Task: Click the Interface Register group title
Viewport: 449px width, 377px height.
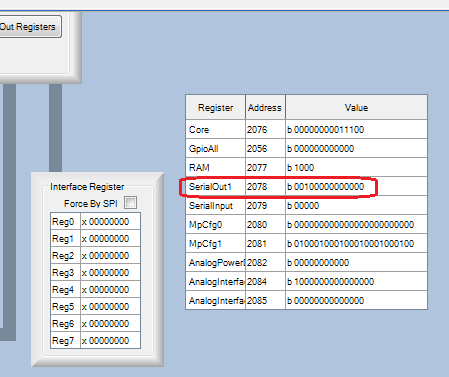Action: [87, 187]
